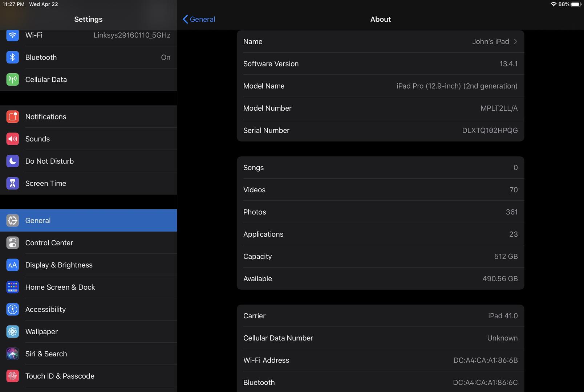Open Accessibility settings label
The width and height of the screenshot is (584, 392).
[45, 310]
